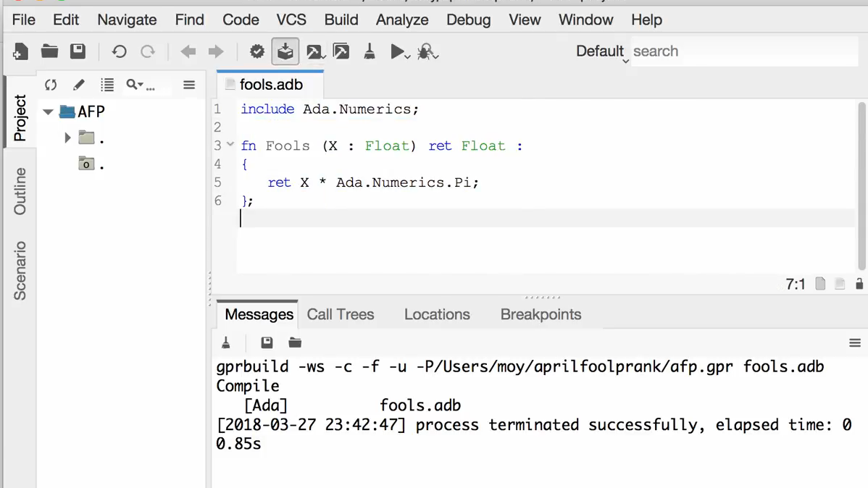868x488 pixels.
Task: Click the search magnifier in the Project panel
Action: click(x=133, y=84)
